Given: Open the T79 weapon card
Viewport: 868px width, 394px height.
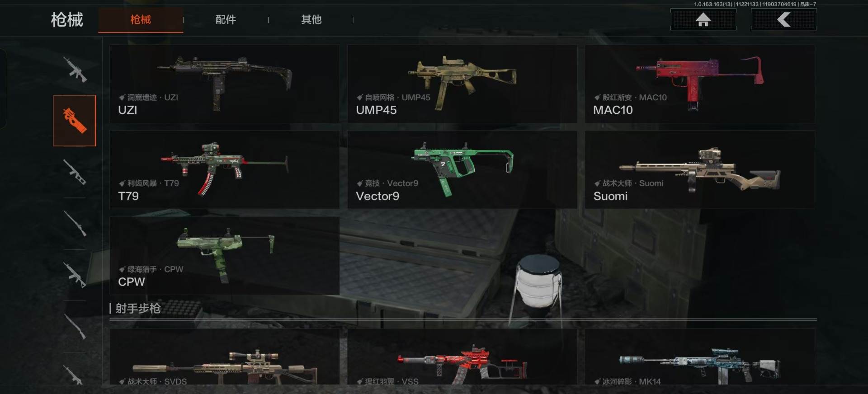Looking at the screenshot, I should click(224, 170).
